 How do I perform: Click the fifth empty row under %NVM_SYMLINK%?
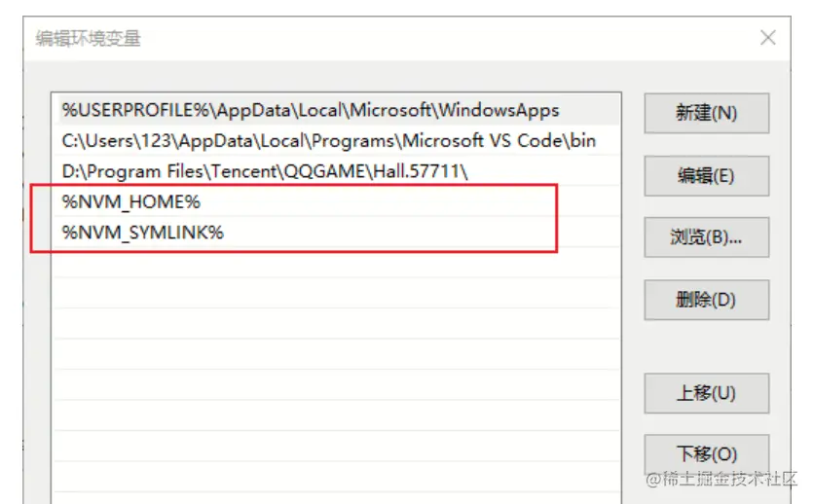pyautogui.click(x=336, y=385)
